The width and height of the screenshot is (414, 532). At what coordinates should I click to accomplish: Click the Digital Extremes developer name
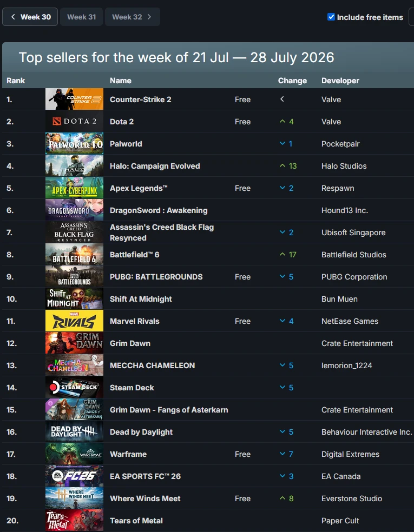pos(351,454)
